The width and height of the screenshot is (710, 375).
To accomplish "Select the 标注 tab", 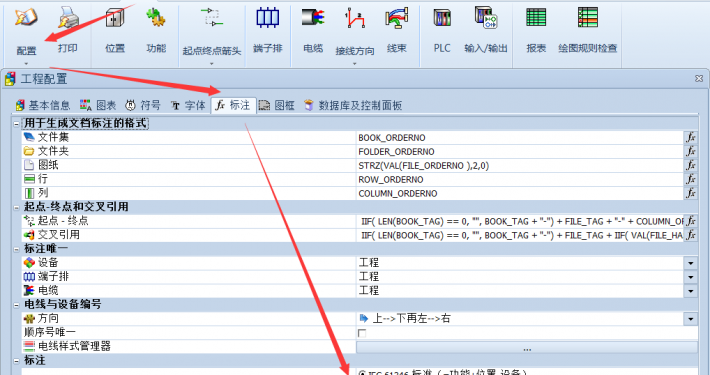I will [233, 106].
